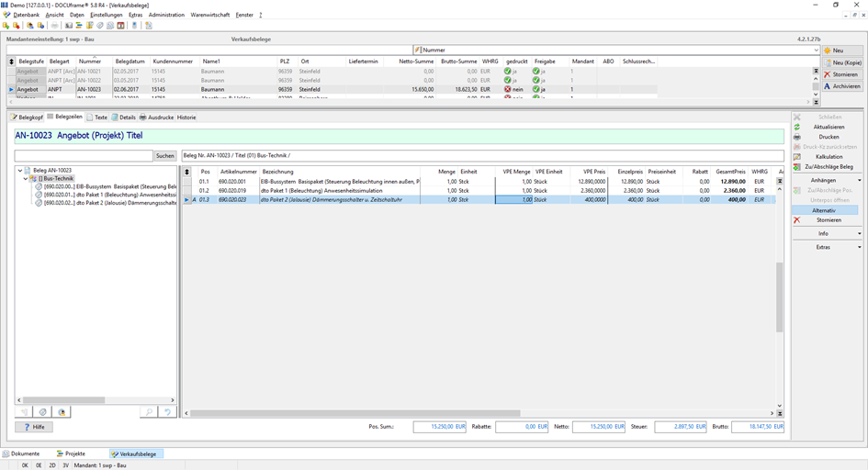Click the person icon button below tree
Viewport: 868px width, 470px height.
click(62, 412)
